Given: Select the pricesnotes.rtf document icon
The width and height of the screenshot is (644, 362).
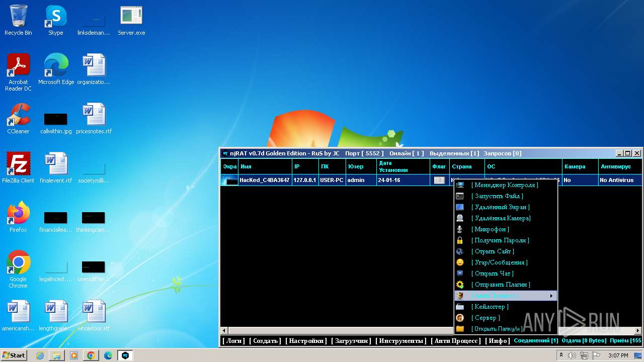Looking at the screenshot, I should coord(94,119).
